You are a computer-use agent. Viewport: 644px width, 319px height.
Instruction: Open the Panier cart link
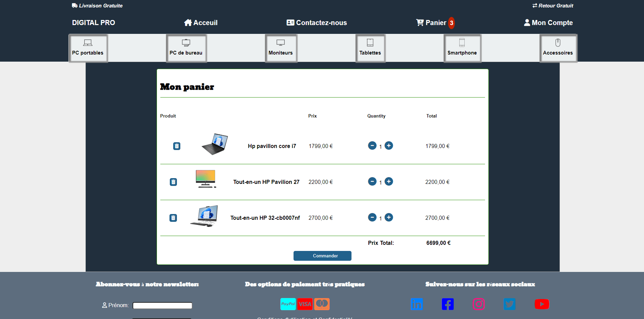431,23
